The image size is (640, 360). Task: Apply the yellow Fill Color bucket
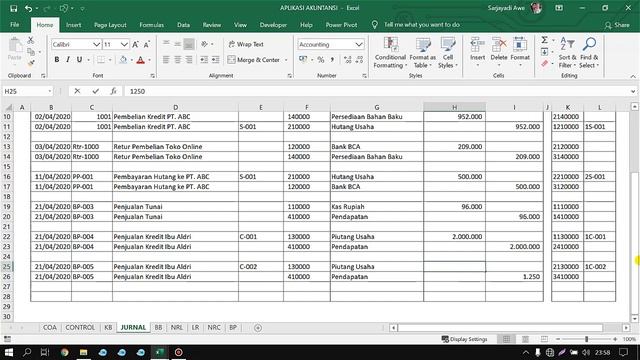coord(123,60)
